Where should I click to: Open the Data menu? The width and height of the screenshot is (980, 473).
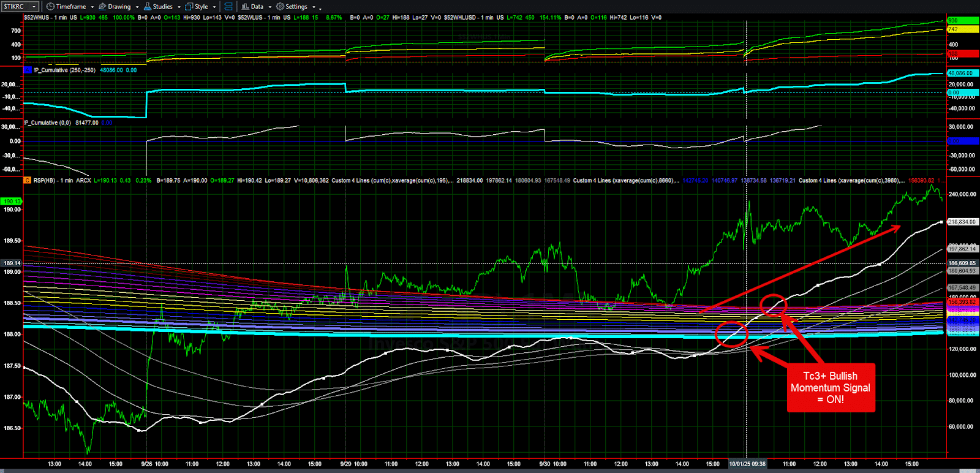[257, 7]
